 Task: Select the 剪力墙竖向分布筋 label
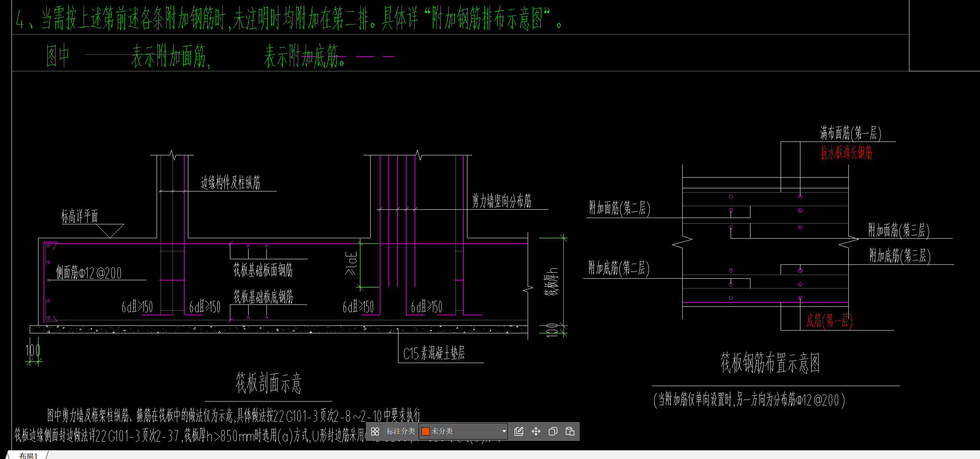tap(501, 201)
